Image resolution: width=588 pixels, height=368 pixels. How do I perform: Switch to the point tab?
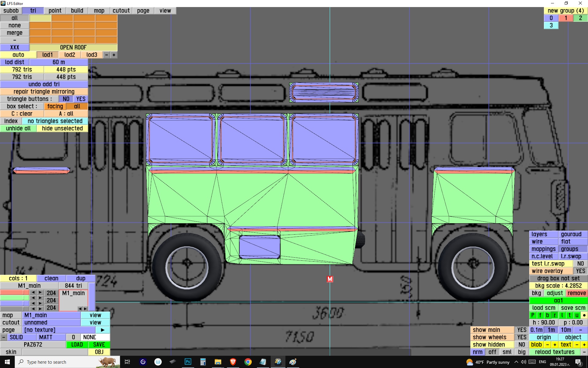(x=55, y=10)
